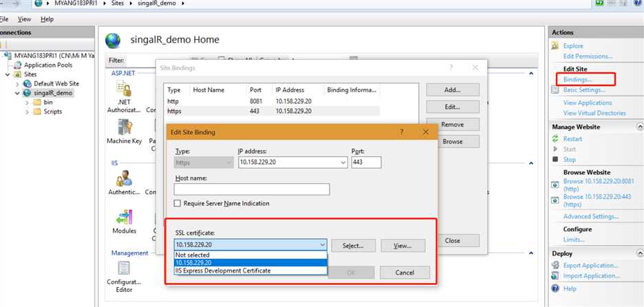
Task: Click the View certificate button
Action: (x=403, y=246)
